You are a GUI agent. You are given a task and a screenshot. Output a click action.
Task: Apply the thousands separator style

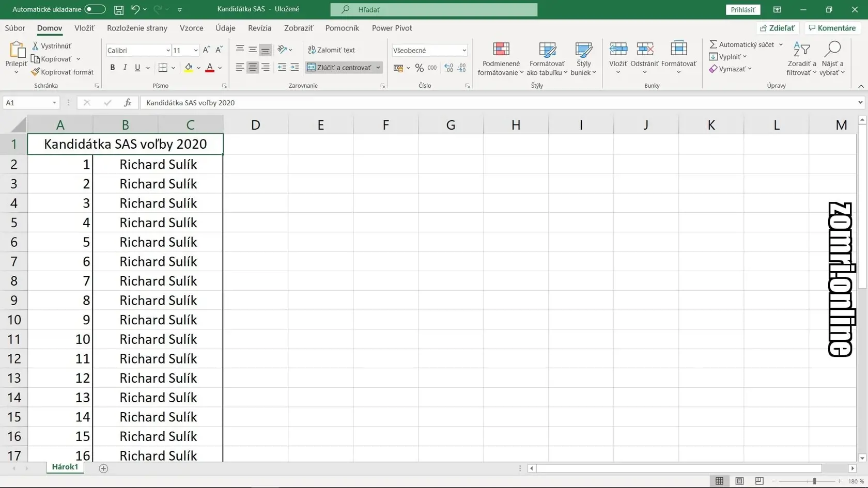point(432,68)
